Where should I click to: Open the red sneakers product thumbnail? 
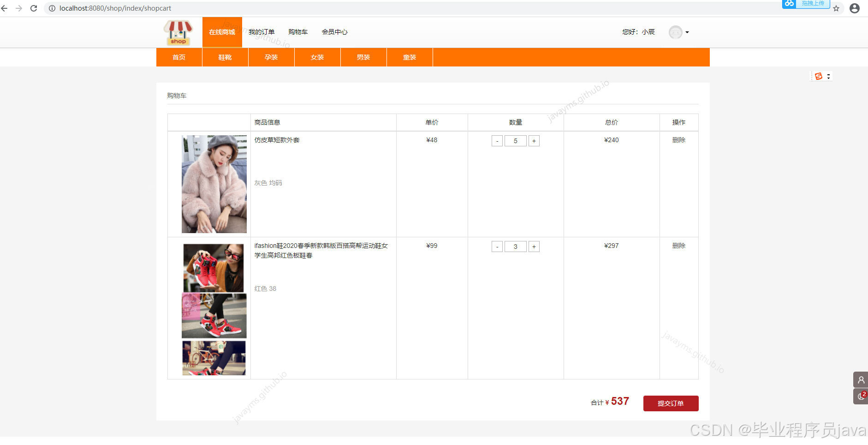[214, 309]
